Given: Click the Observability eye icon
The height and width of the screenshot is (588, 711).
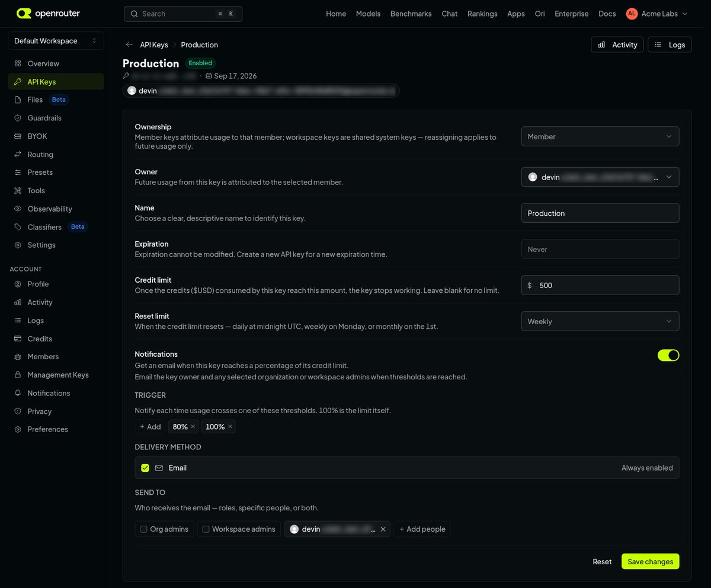Looking at the screenshot, I should point(18,209).
